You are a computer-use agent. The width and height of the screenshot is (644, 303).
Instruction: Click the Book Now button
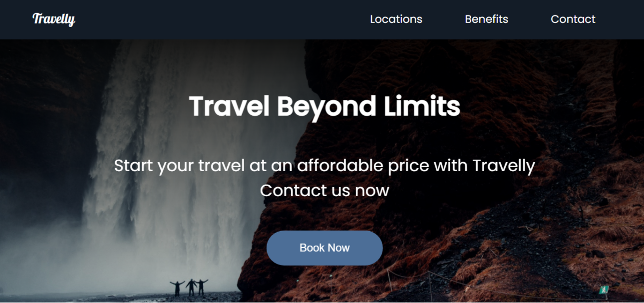pyautogui.click(x=324, y=248)
